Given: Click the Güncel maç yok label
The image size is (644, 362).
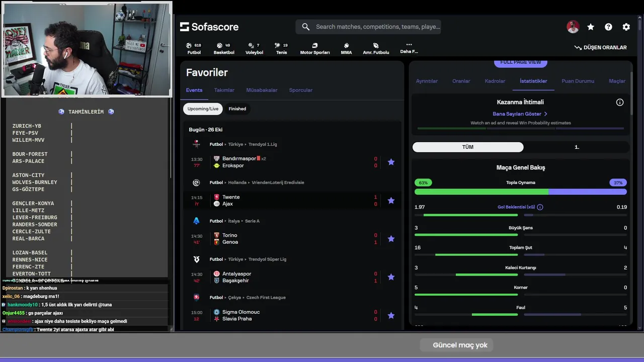Looking at the screenshot, I should 460,345.
